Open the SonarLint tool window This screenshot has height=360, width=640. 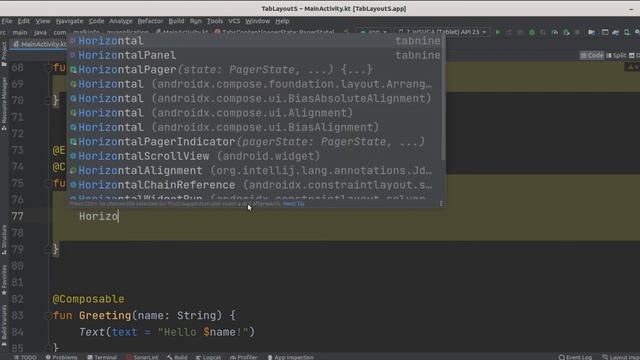[142, 357]
